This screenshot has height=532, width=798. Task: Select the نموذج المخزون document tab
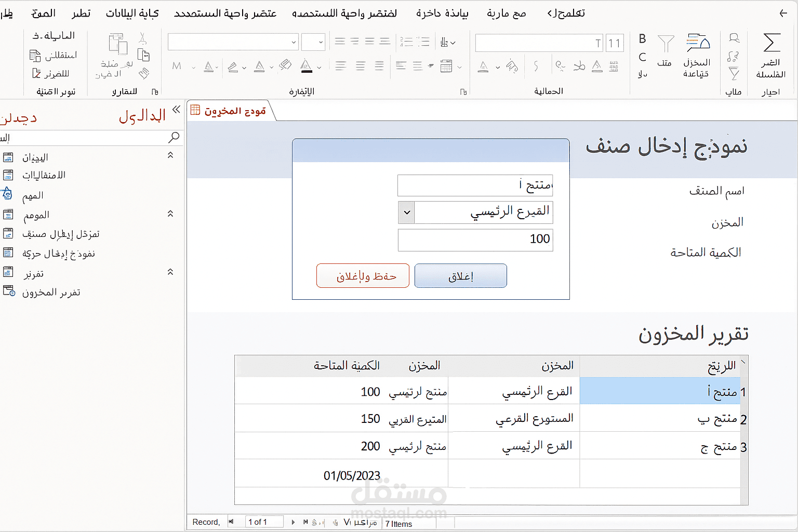(230, 110)
